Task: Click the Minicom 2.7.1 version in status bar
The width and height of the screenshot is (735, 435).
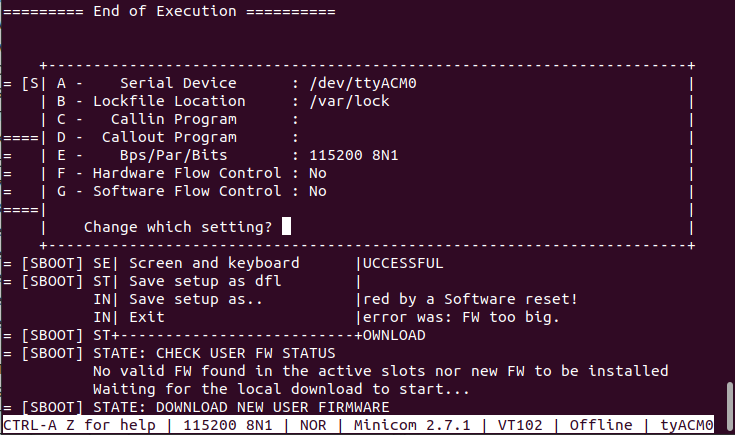Action: pos(412,425)
